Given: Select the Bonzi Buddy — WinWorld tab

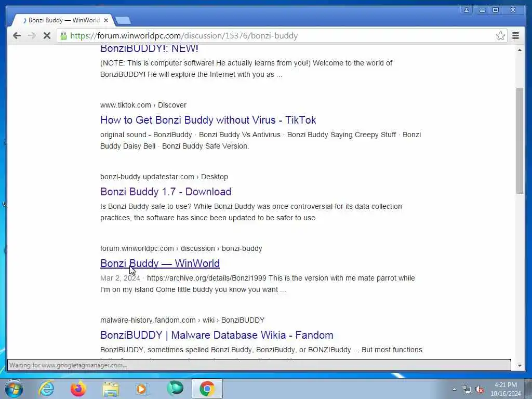Looking at the screenshot, I should pos(63,20).
